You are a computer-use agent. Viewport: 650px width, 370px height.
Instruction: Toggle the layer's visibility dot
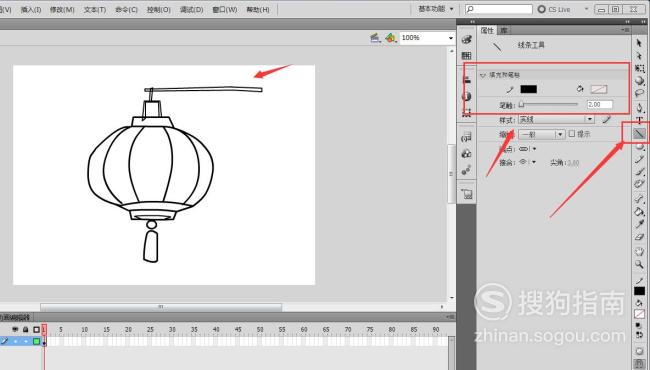16,341
